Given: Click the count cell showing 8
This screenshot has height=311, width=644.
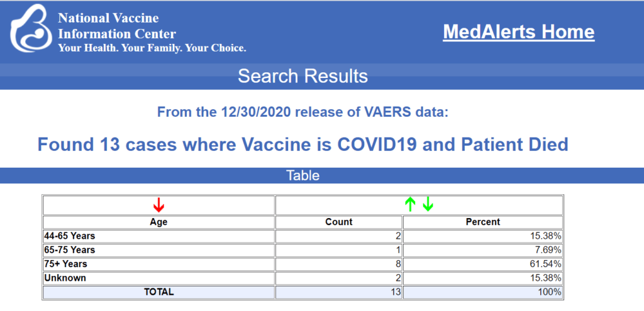Looking at the screenshot, I should [x=396, y=264].
